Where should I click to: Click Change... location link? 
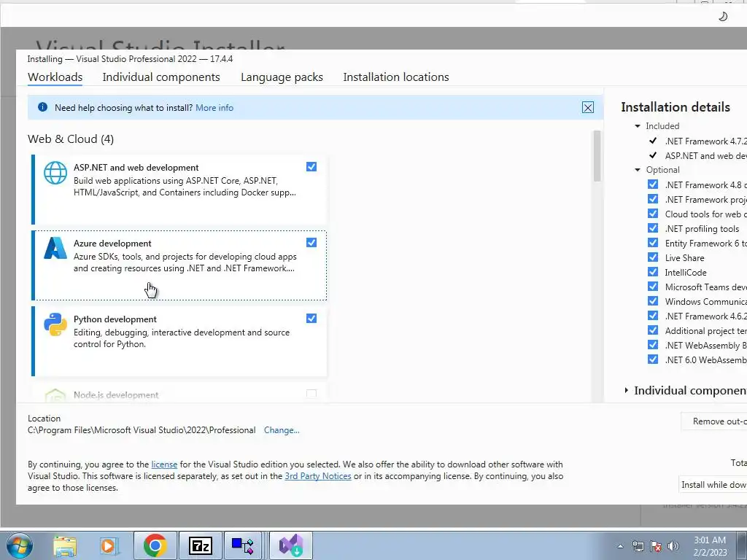point(282,430)
